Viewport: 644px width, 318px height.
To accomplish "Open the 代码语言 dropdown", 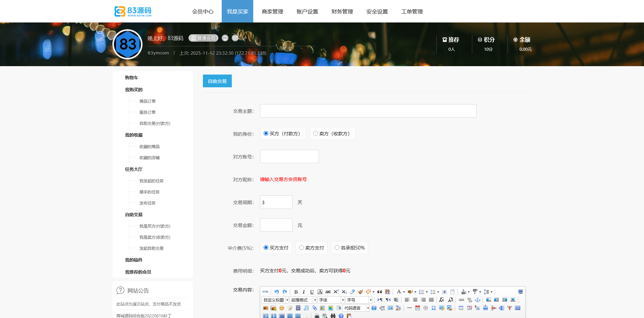I will coord(356,308).
